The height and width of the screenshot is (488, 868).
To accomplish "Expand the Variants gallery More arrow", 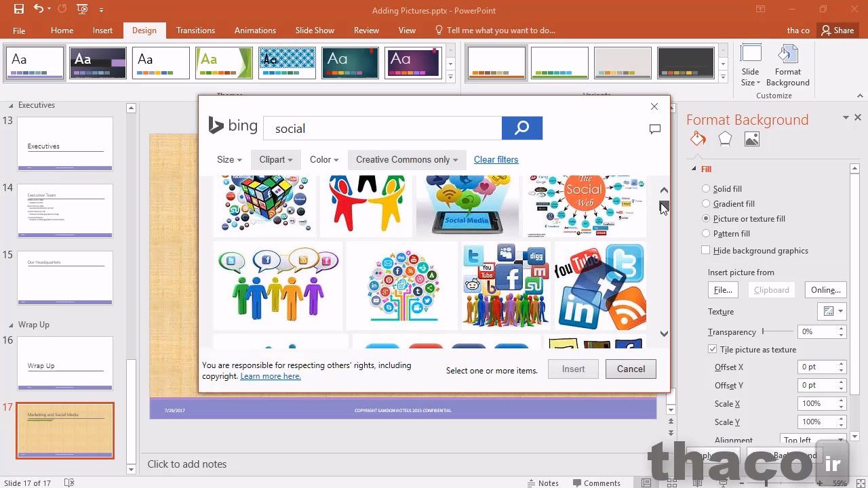I will 723,77.
